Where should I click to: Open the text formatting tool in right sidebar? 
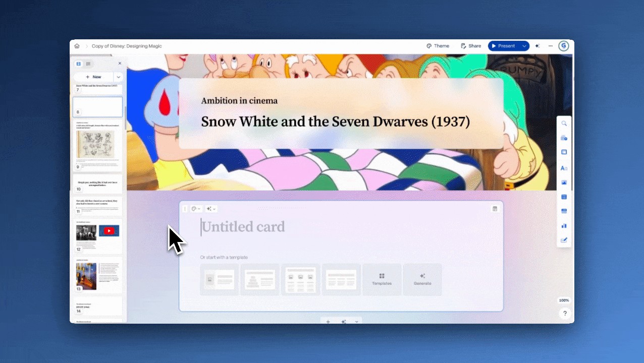(x=564, y=168)
